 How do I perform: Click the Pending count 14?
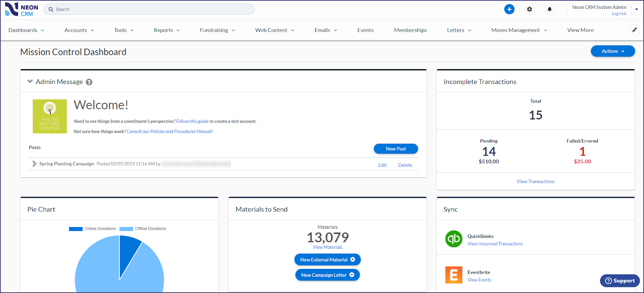489,152
